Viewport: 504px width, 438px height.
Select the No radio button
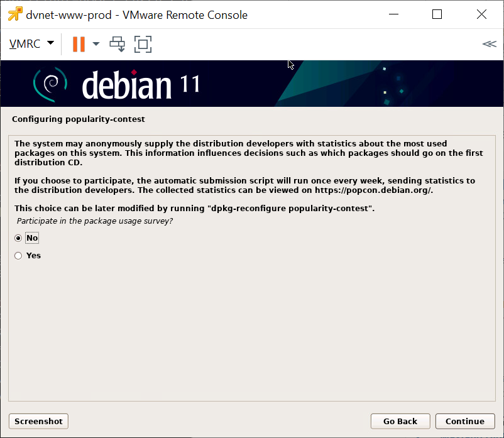tap(18, 238)
